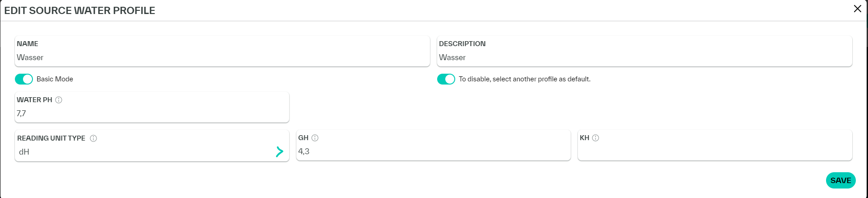The image size is (868, 198).
Task: Click the Basic Mode label text
Action: [x=55, y=79]
